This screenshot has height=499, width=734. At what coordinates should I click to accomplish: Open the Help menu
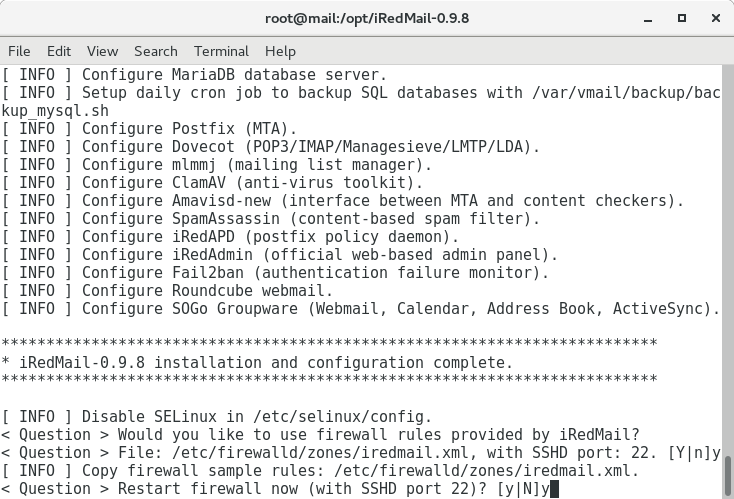pos(280,51)
